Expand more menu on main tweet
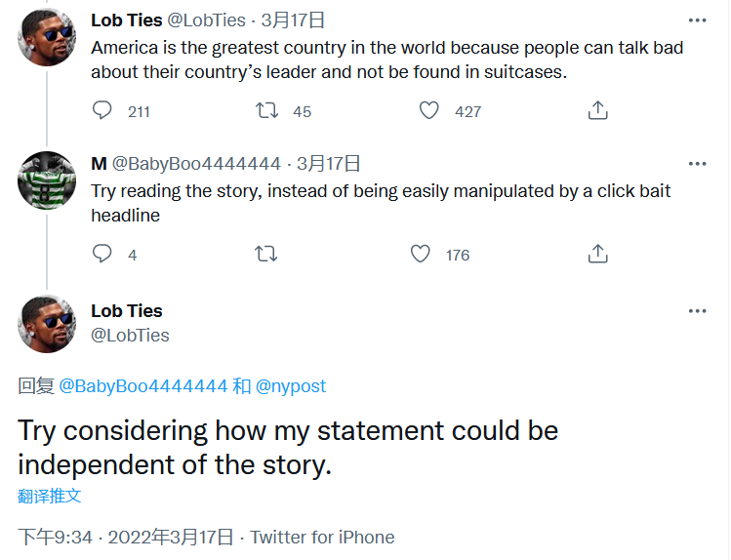The height and width of the screenshot is (560, 731). pos(697,311)
